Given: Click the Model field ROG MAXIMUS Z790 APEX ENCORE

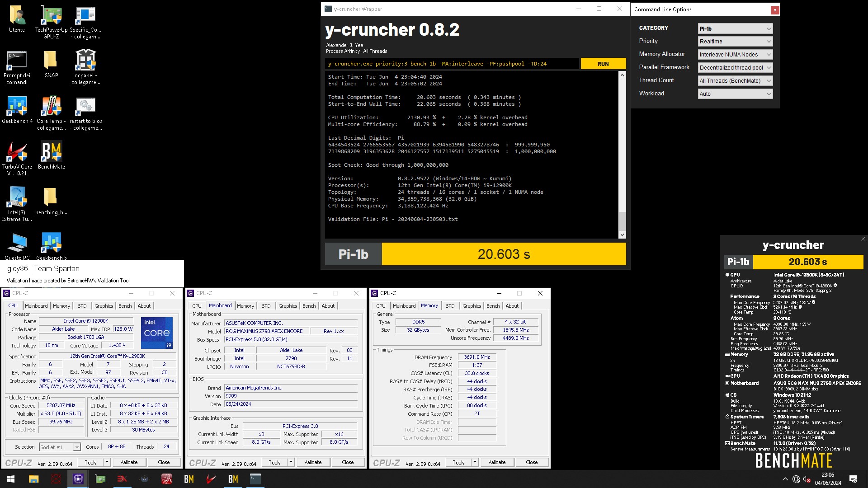Looking at the screenshot, I should click(x=267, y=331).
